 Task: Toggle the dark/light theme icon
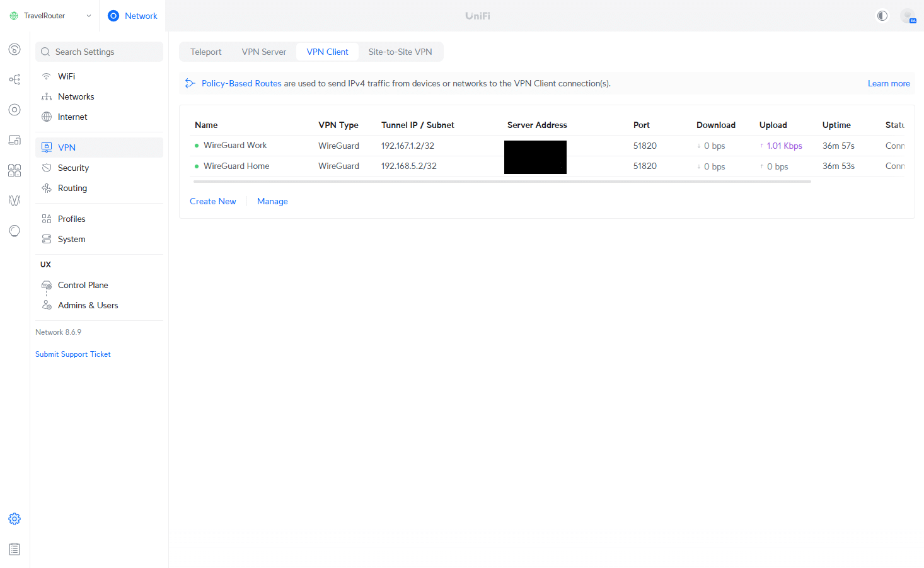click(x=882, y=16)
